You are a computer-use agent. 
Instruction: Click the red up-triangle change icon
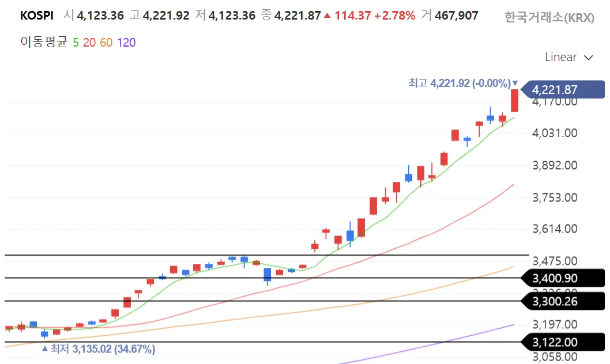click(327, 16)
